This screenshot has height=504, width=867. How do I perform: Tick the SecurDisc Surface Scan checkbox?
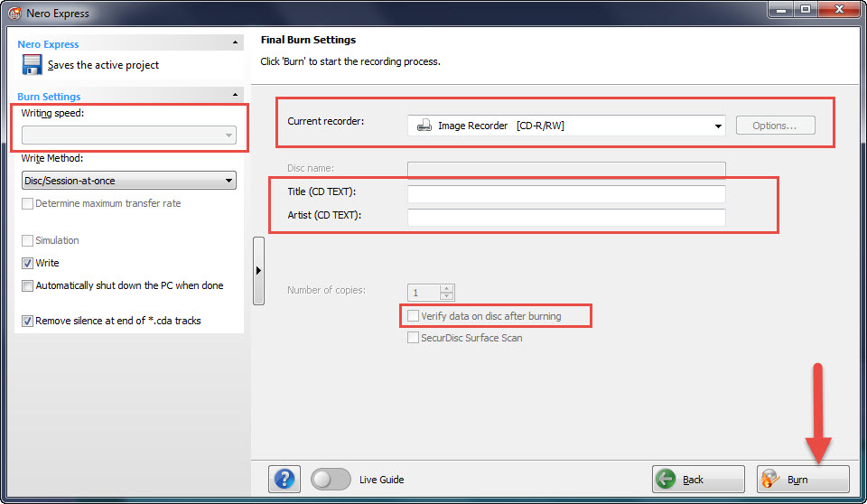coord(413,338)
